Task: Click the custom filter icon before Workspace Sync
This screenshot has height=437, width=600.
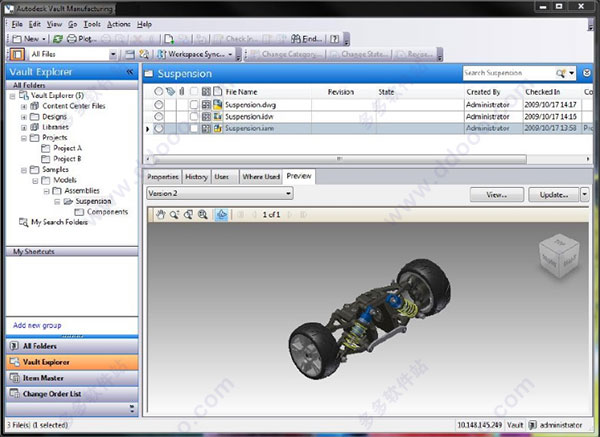Action: point(144,54)
